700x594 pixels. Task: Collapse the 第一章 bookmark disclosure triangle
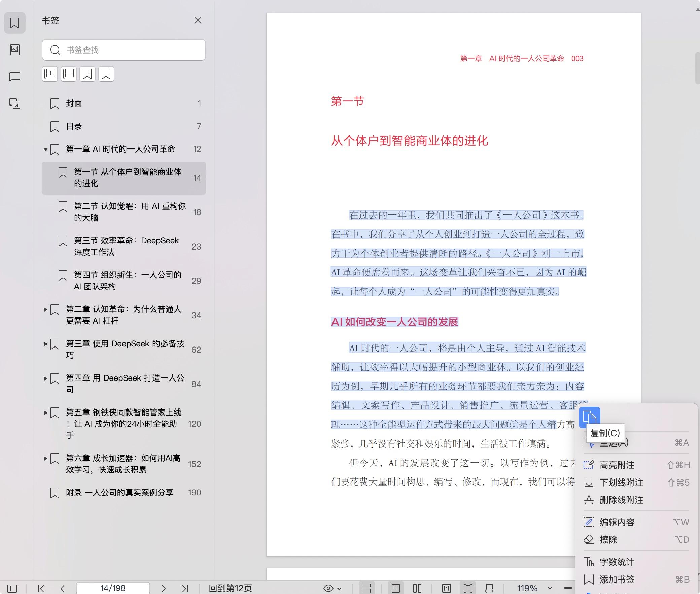pos(45,150)
